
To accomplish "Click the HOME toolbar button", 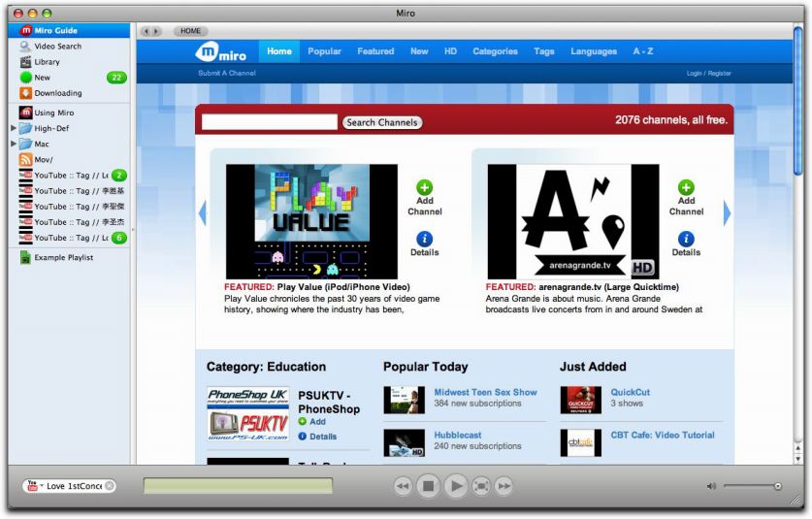I will [x=190, y=31].
